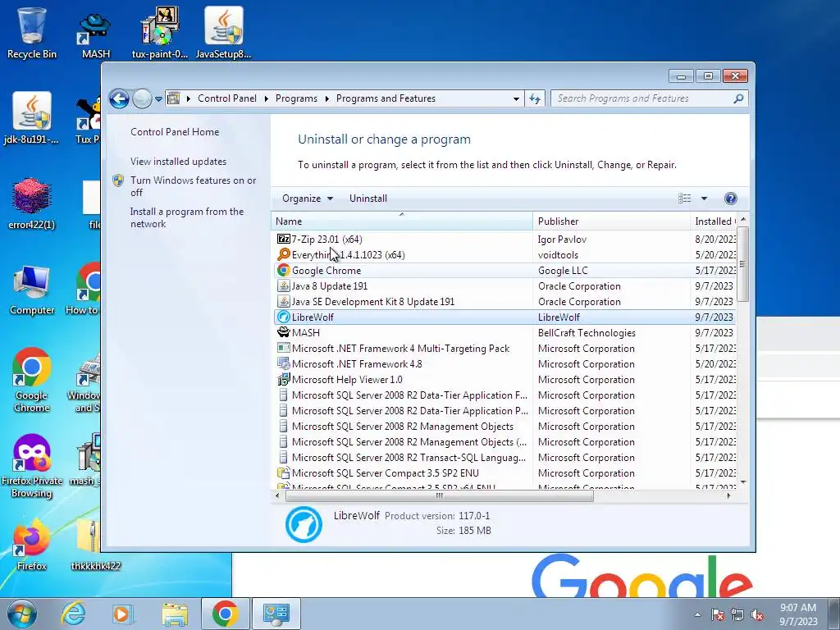Click the Java 8 Update 191 icon
Image resolution: width=840 pixels, height=630 pixels.
(x=283, y=285)
